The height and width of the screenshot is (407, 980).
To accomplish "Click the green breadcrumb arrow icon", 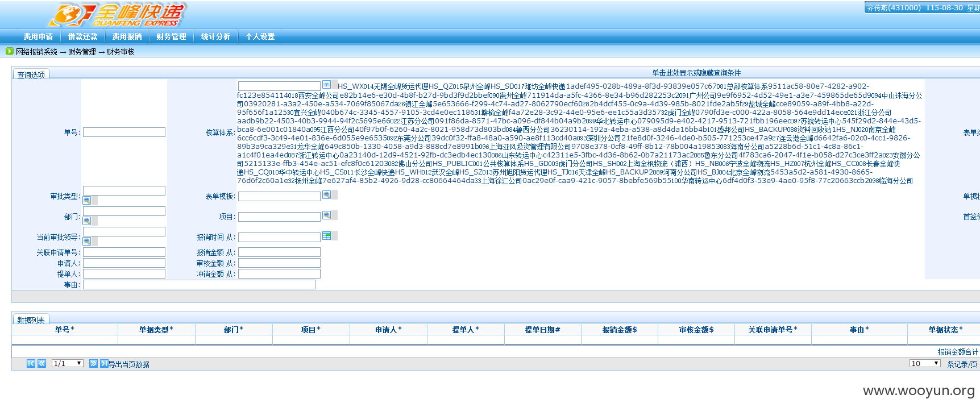I will point(9,51).
